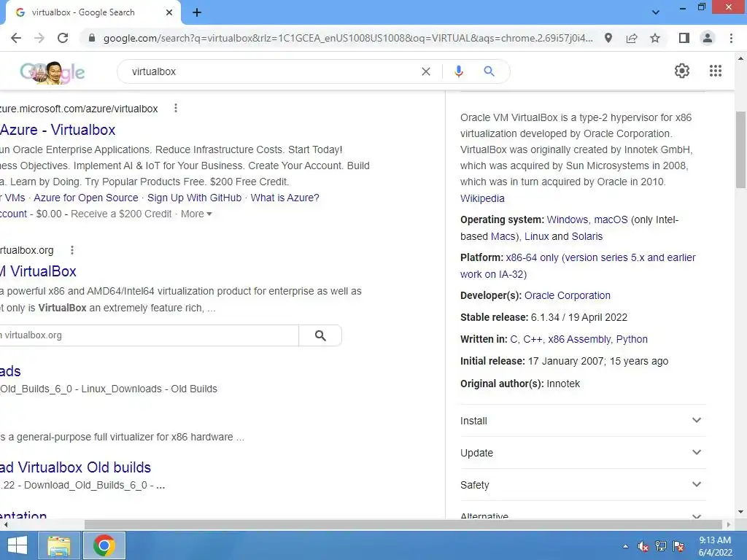Run search with the blue magnifier

pos(489,71)
